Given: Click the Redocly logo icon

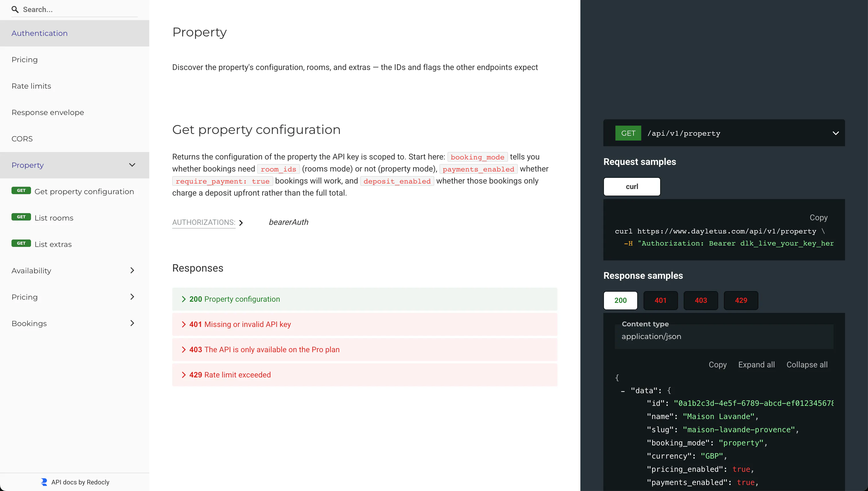Looking at the screenshot, I should [44, 482].
